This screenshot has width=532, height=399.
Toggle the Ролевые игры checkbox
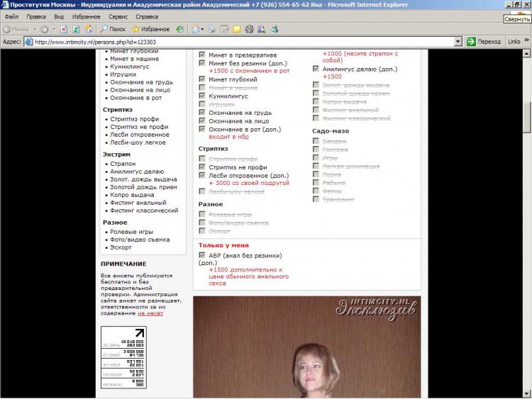coord(203,214)
